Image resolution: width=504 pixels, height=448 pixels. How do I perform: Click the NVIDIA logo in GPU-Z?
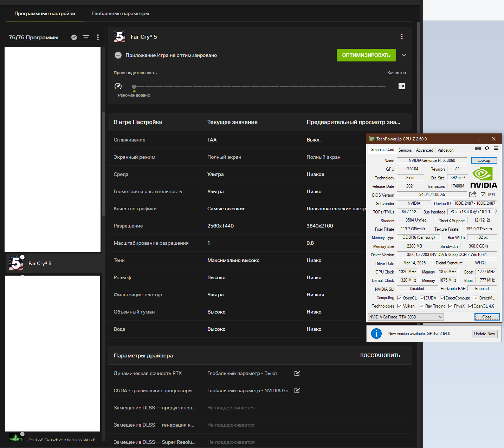click(x=484, y=178)
